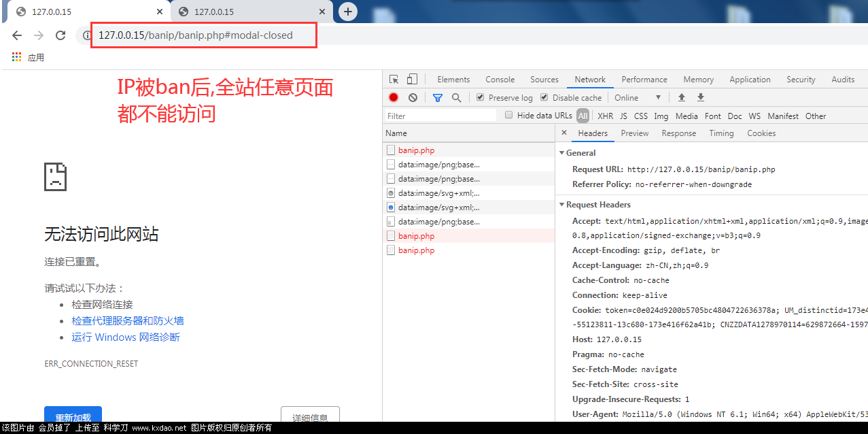Image resolution: width=868 pixels, height=434 pixels.
Task: Toggle device toolbar icon in DevTools
Action: [413, 80]
